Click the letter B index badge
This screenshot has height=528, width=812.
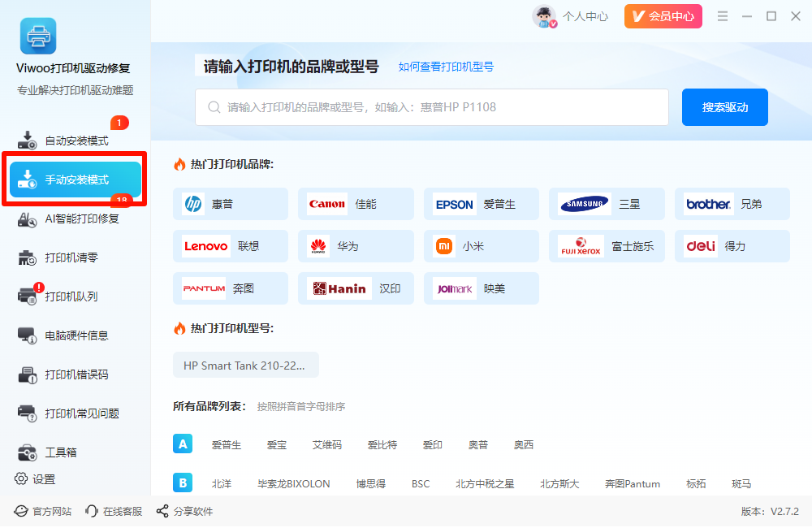tap(183, 483)
